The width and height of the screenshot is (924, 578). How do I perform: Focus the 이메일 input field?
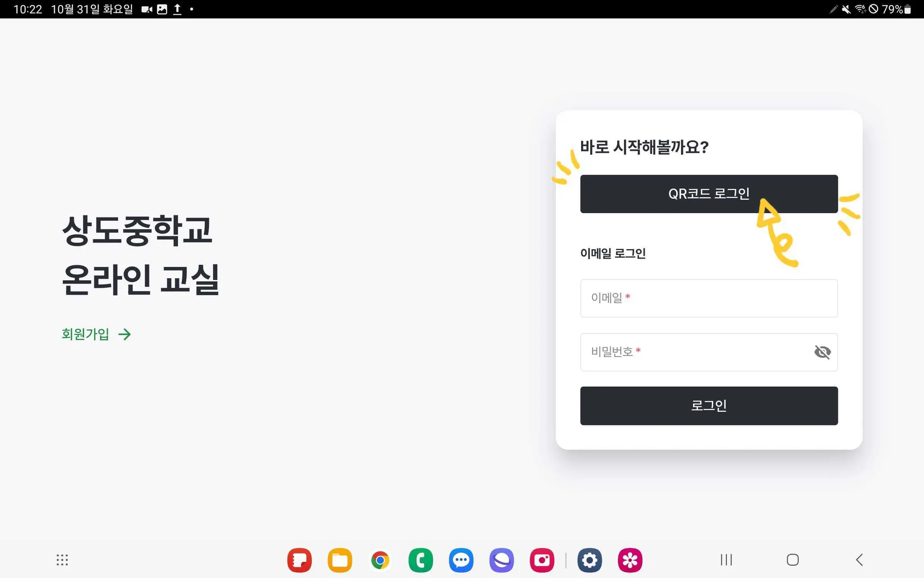708,298
